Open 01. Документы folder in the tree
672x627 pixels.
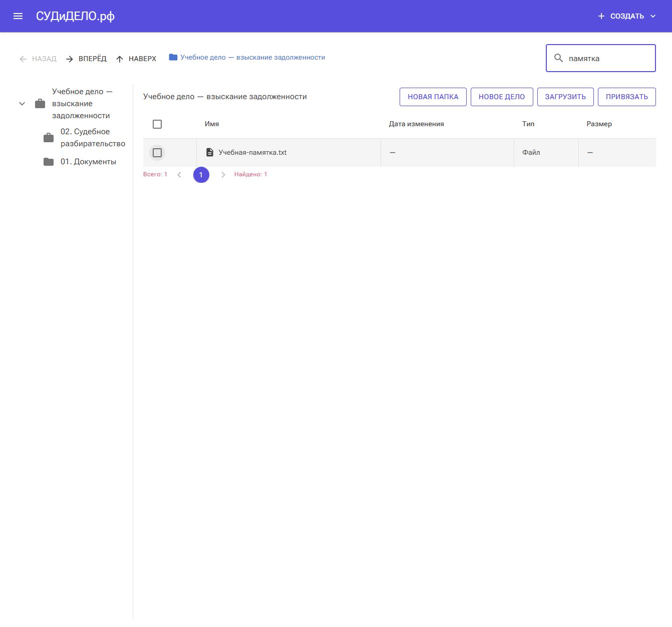(88, 162)
